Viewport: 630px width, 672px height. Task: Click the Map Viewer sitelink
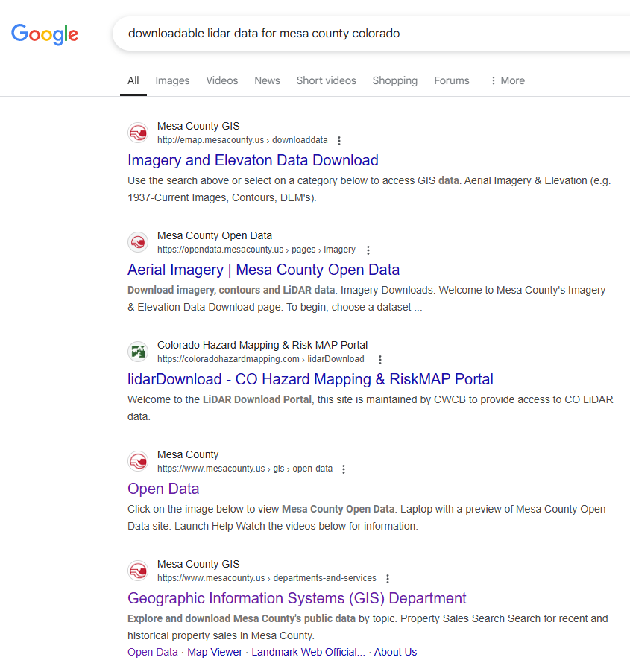(215, 651)
